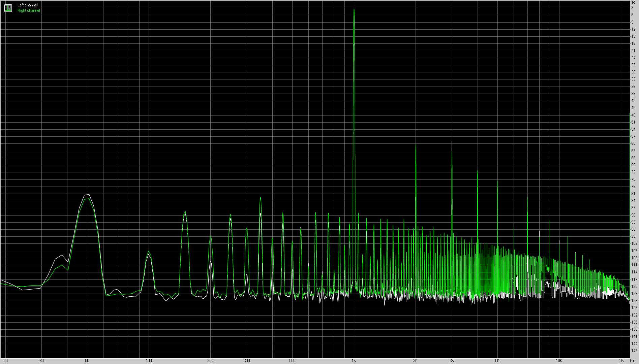Click the 200 Hz frequency axis label
The height and width of the screenshot is (364, 639).
click(x=210, y=361)
